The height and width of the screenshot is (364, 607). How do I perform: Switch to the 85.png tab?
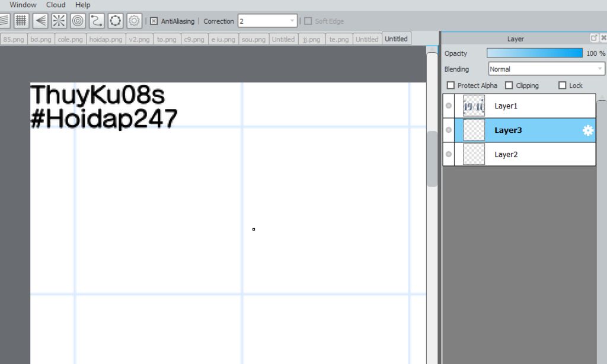click(14, 40)
